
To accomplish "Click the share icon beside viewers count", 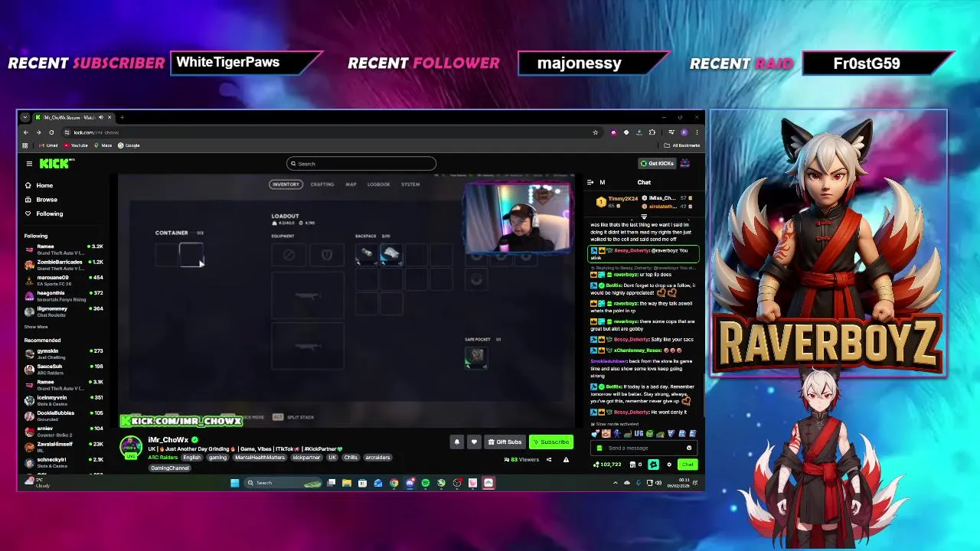I will [549, 460].
